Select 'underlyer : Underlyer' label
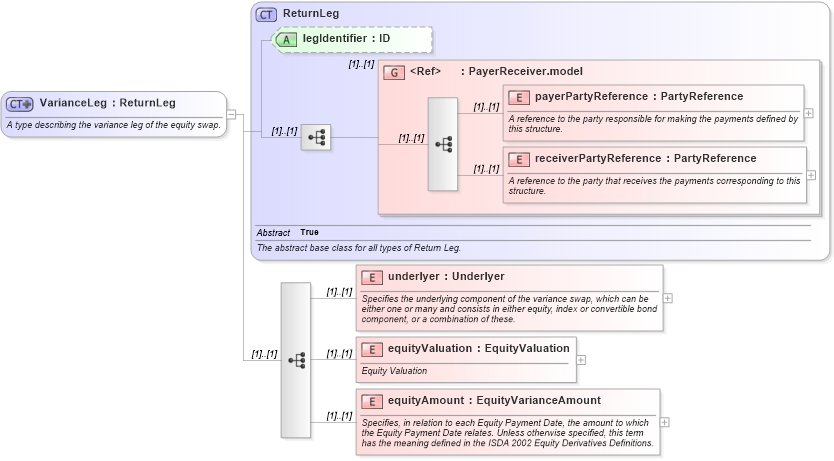834x461 pixels. (446, 277)
